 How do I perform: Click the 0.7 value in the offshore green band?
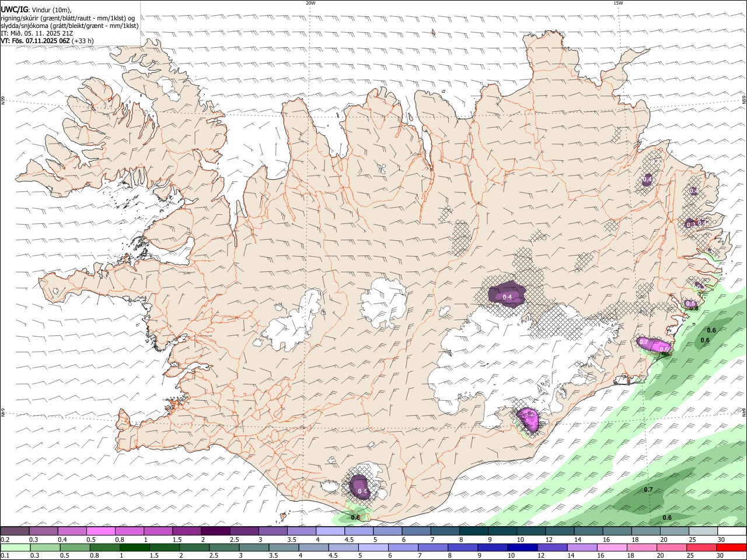pos(648,489)
